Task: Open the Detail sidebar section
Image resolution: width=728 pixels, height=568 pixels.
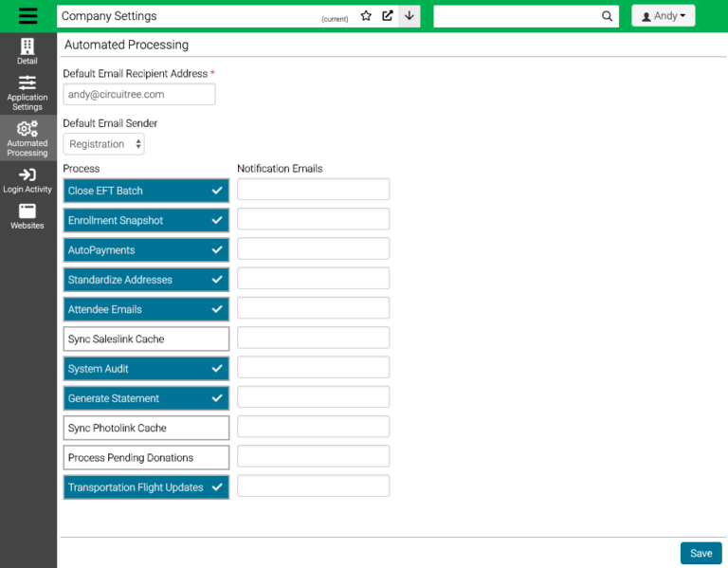Action: click(x=27, y=52)
